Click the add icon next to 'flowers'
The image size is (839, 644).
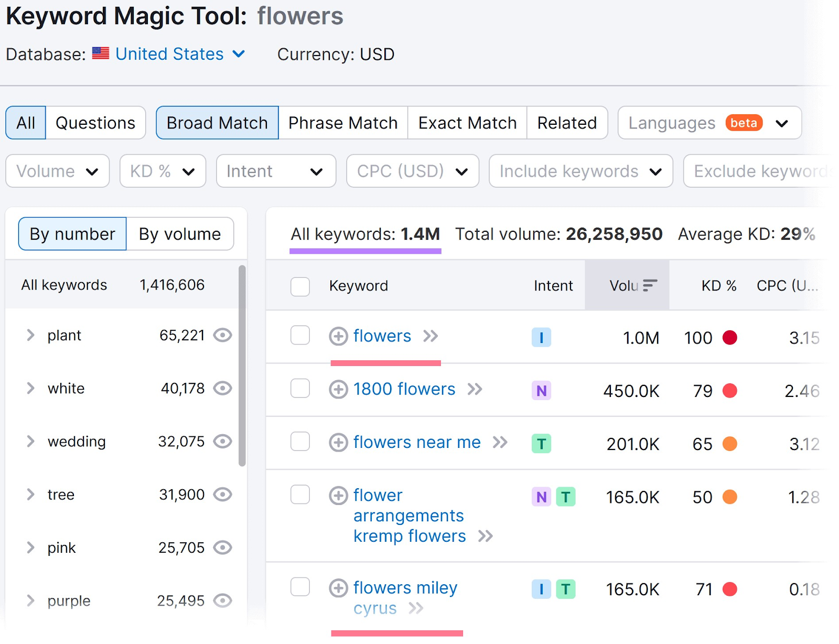[x=339, y=336]
